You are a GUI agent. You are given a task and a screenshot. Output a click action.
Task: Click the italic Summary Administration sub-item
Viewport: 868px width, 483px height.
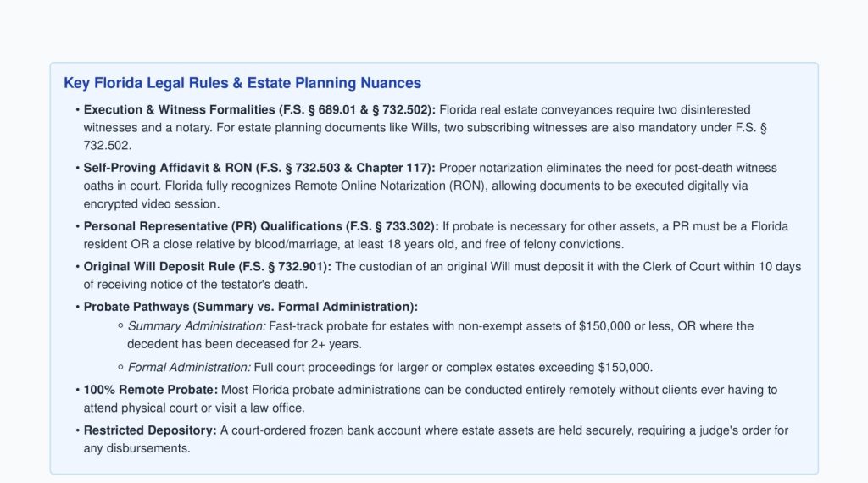[x=197, y=326]
